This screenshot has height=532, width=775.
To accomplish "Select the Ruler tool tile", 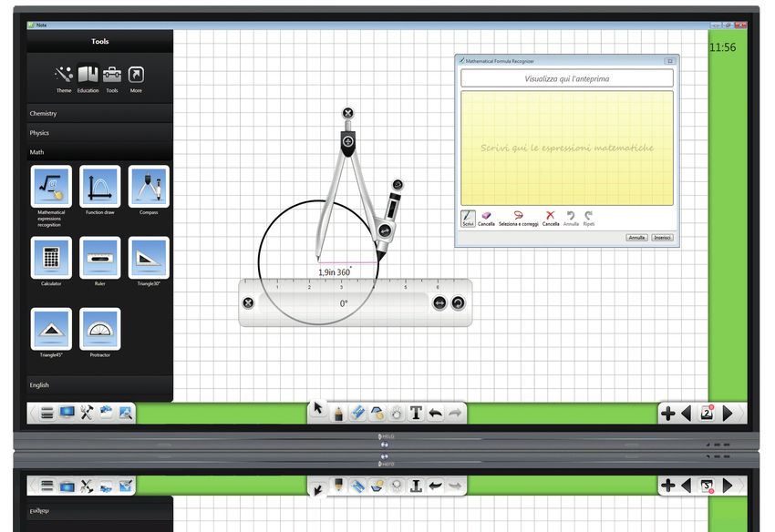I will [x=100, y=258].
